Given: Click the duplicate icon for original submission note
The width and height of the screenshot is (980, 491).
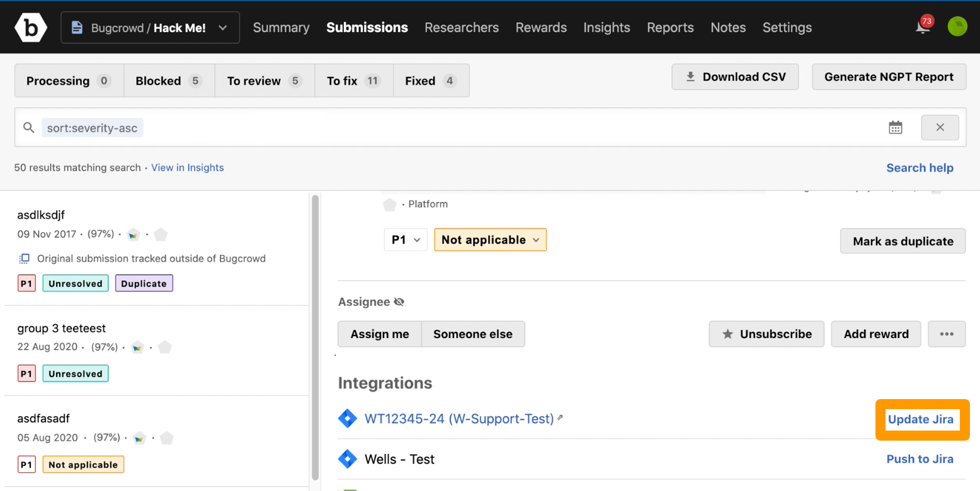Looking at the screenshot, I should [x=25, y=258].
